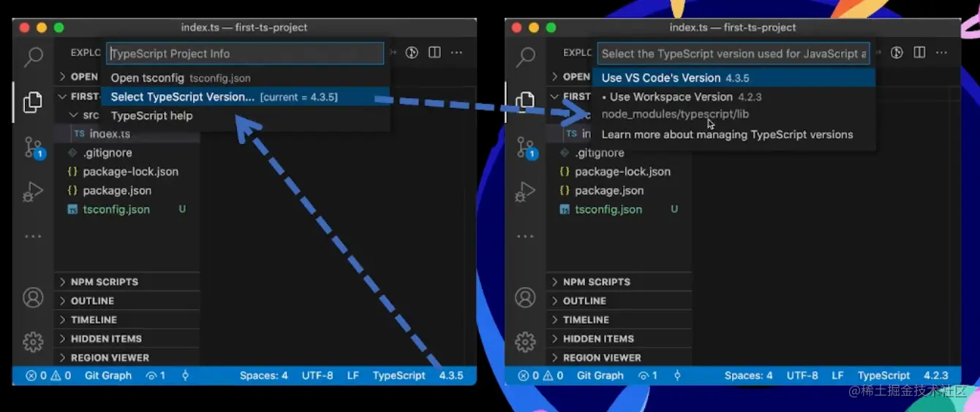Click Git Graph in left window status bar
980x412 pixels.
(108, 375)
